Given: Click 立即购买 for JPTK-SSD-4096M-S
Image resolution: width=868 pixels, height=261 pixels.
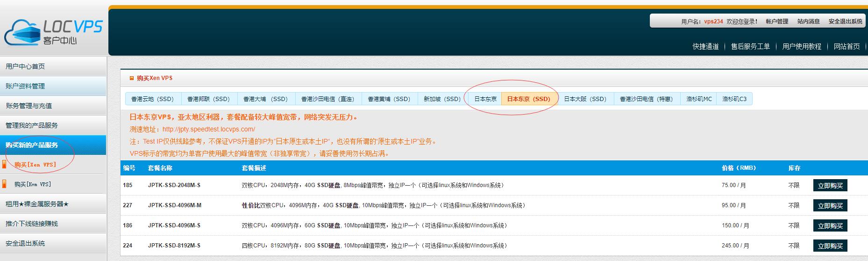Looking at the screenshot, I should [830, 225].
